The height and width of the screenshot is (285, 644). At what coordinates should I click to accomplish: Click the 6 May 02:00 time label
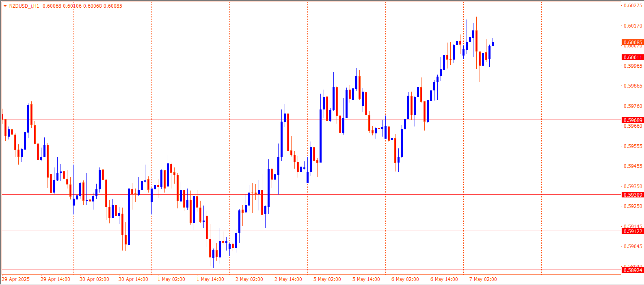(405, 279)
